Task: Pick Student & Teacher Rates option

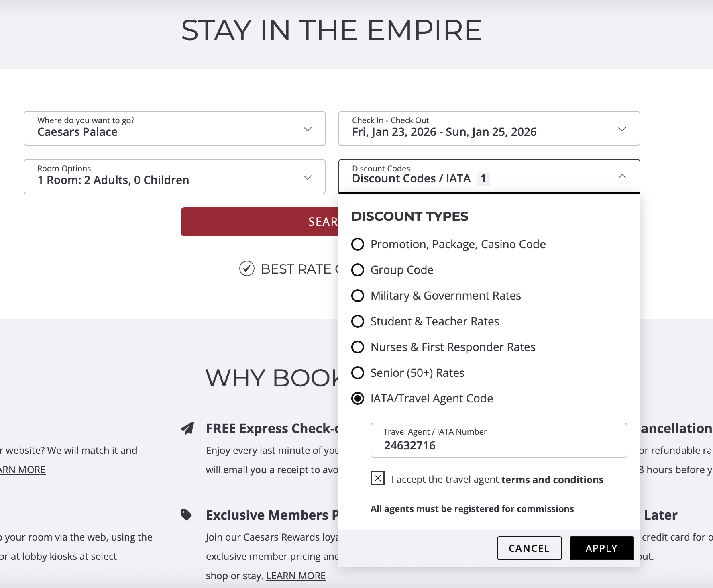Action: 358,321
